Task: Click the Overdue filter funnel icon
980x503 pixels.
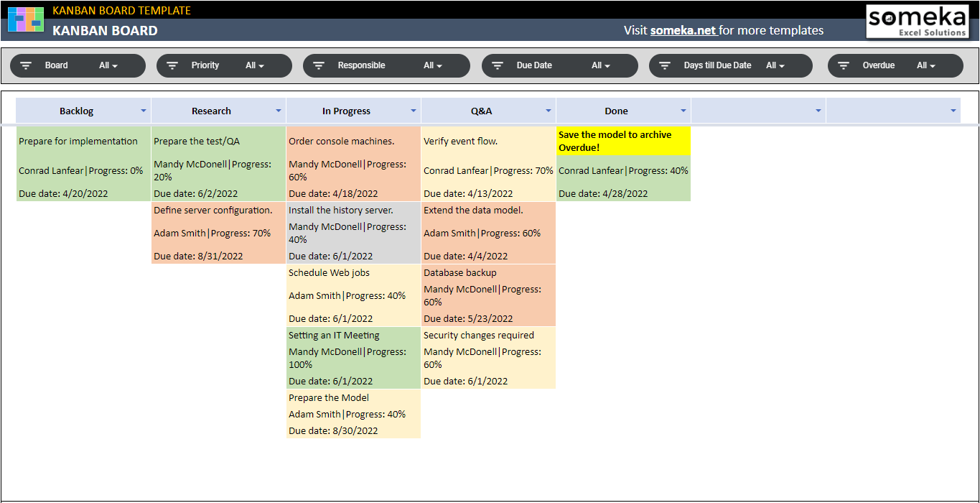Action: [x=844, y=65]
